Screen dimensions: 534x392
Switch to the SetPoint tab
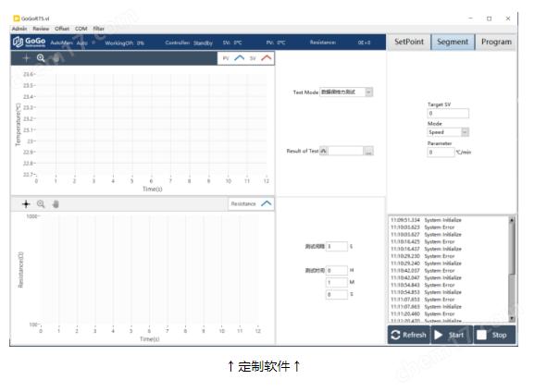click(409, 42)
